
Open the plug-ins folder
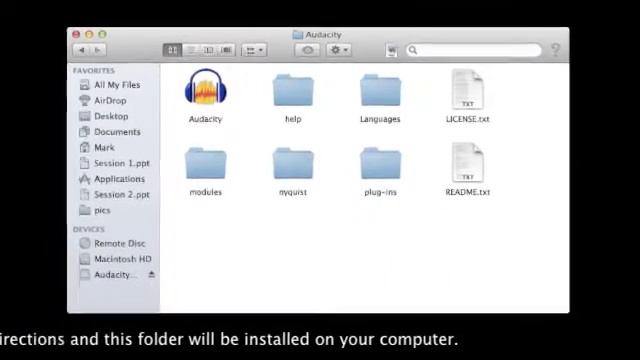380,163
